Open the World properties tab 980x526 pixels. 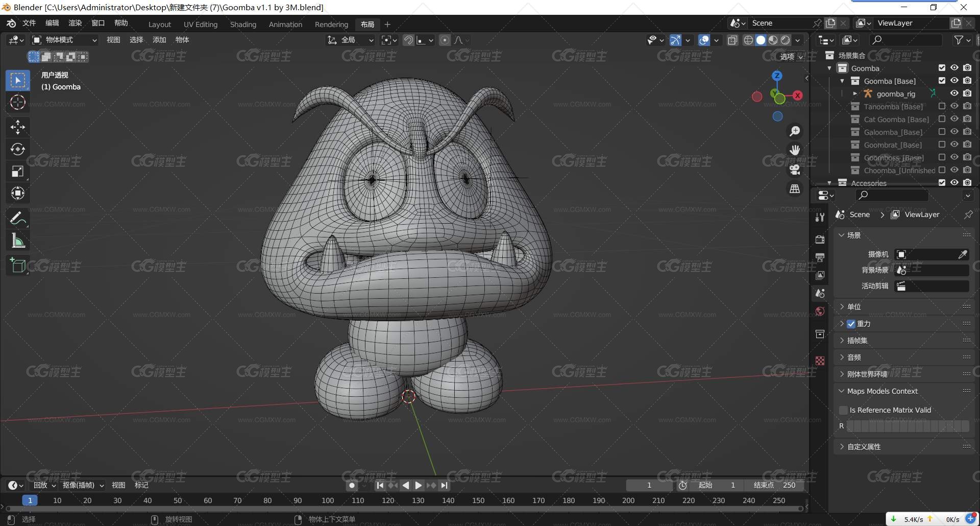820,311
